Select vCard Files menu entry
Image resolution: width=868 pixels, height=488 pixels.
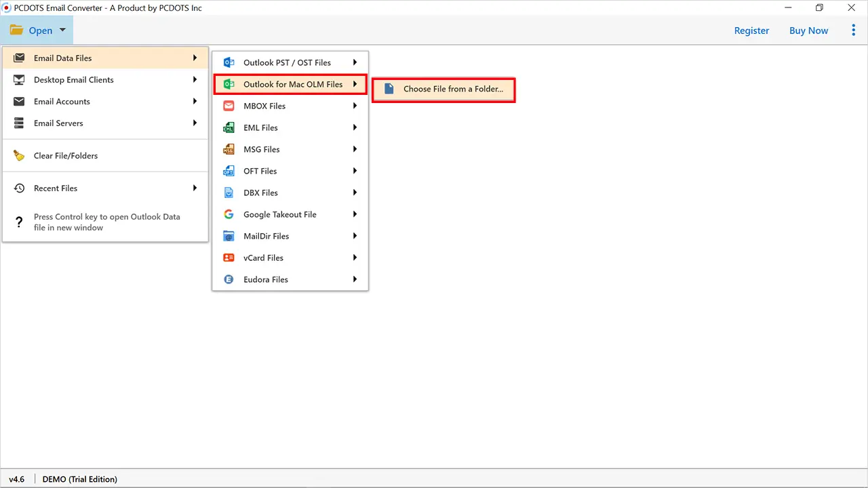(x=290, y=258)
